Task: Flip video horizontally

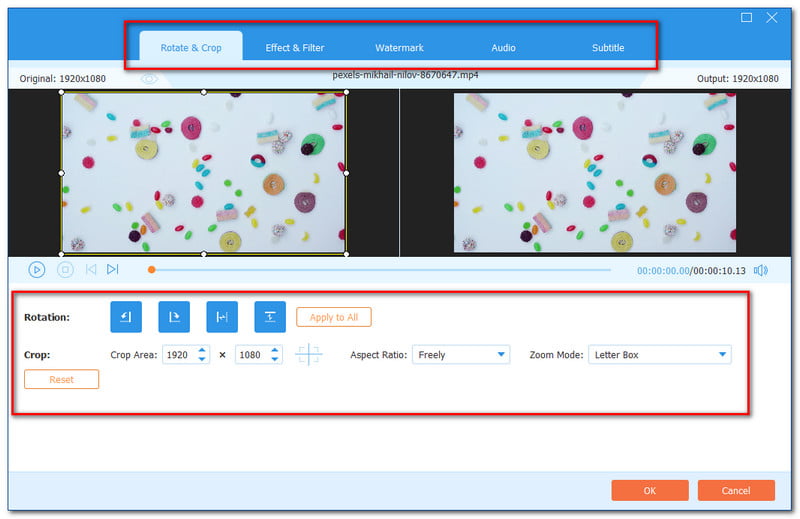Action: pos(222,317)
